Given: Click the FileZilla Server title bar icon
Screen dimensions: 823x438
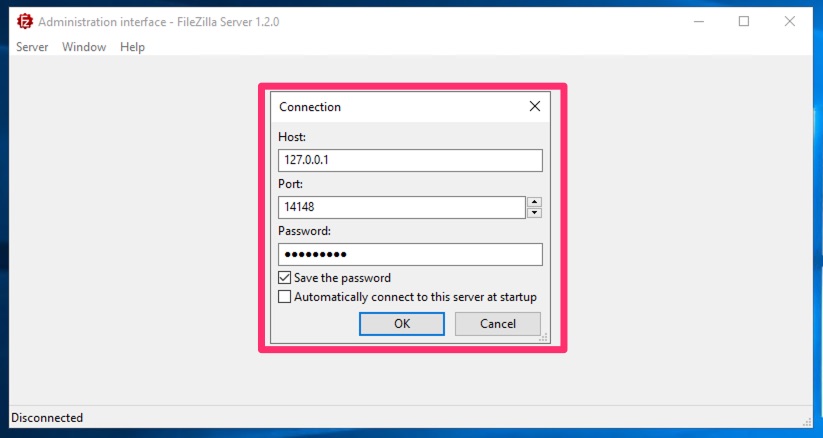Looking at the screenshot, I should point(24,21).
